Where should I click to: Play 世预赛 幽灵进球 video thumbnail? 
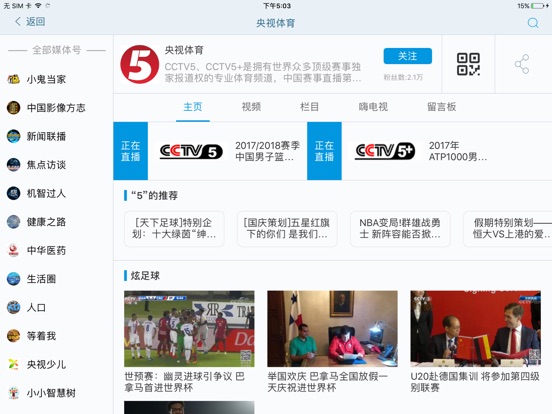click(189, 329)
